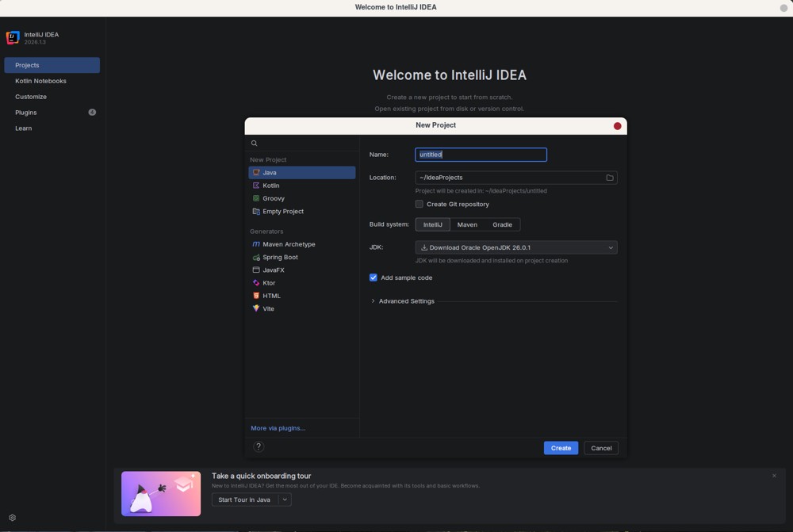Image resolution: width=793 pixels, height=532 pixels.
Task: Open the settings gear on the welcome screen
Action: (x=12, y=518)
